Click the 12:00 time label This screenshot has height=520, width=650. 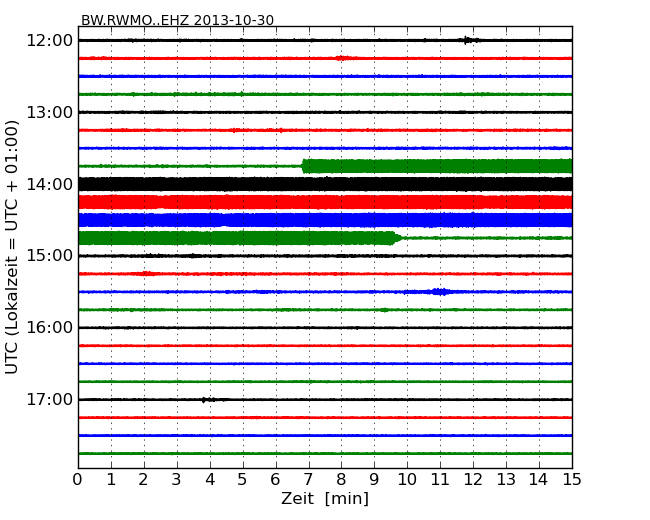coord(49,41)
